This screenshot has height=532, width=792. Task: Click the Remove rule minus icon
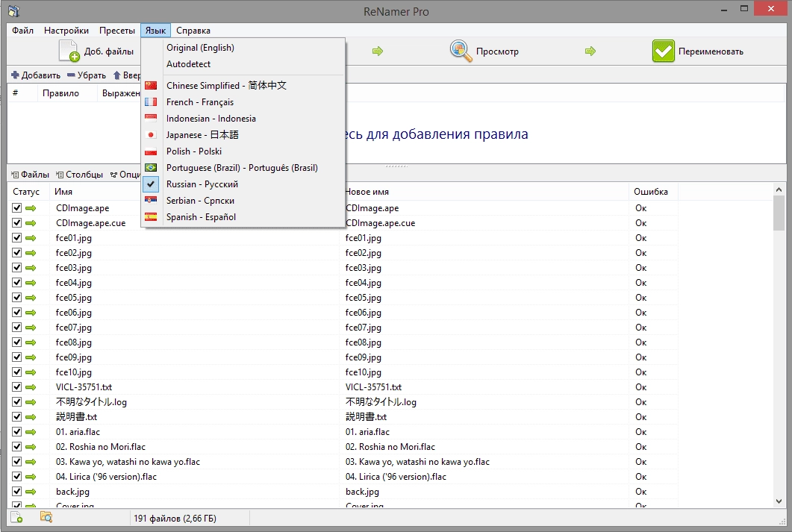71,75
